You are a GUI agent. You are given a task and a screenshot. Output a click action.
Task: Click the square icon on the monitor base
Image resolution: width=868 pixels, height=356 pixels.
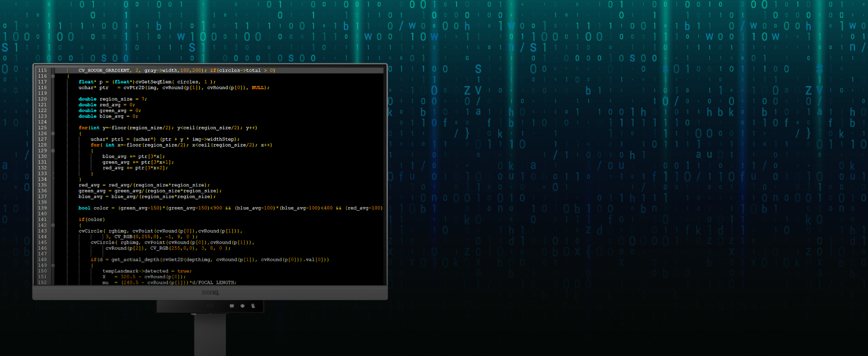click(231, 306)
